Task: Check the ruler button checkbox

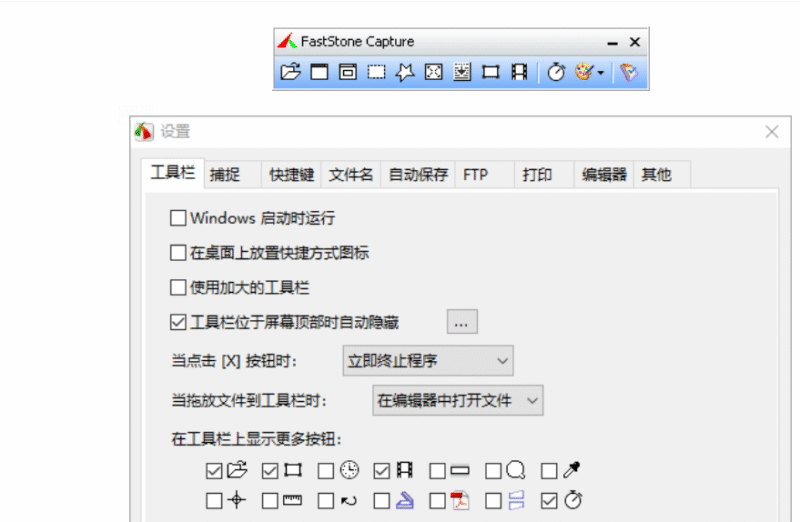Action: pyautogui.click(x=270, y=501)
